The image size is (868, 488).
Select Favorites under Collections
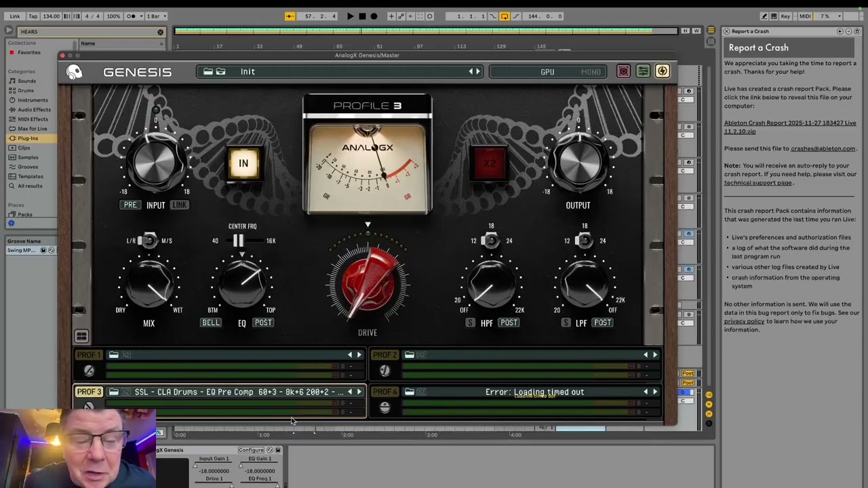pyautogui.click(x=29, y=52)
